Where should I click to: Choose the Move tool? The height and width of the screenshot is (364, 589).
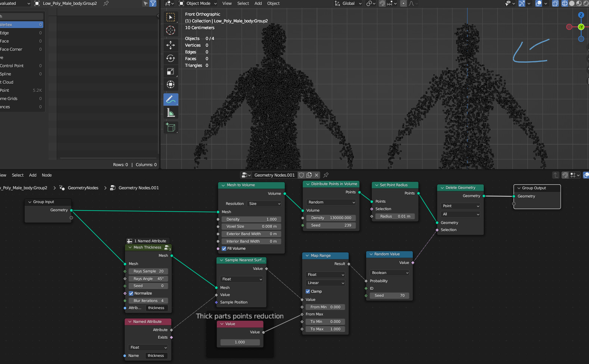[171, 45]
